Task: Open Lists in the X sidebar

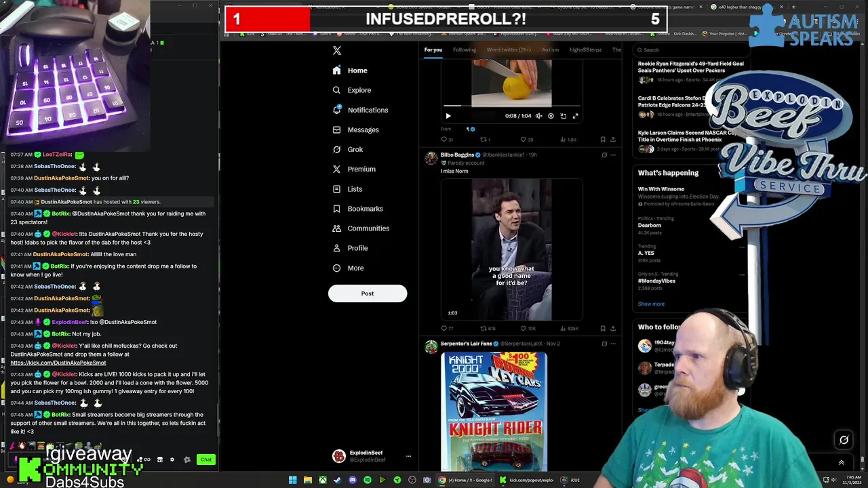Action: (x=347, y=189)
